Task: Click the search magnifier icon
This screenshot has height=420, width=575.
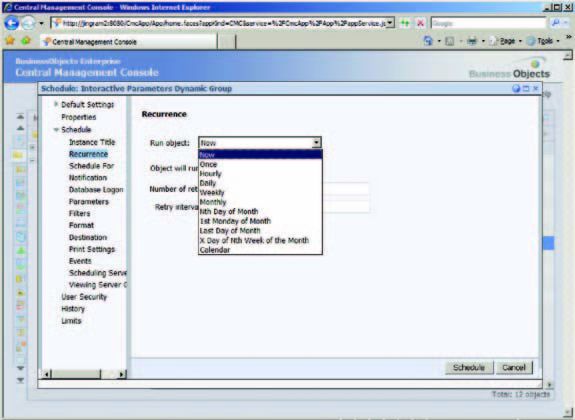Action: (555, 23)
